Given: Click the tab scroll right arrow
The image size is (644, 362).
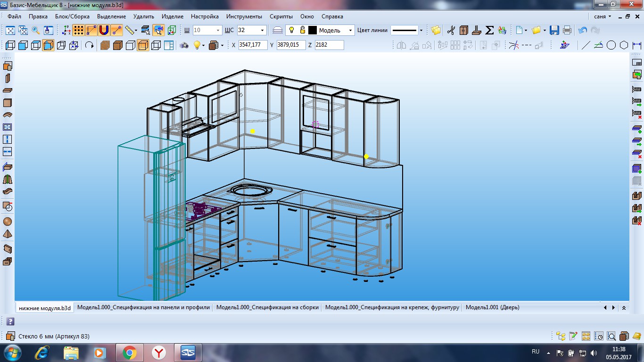Looking at the screenshot, I should point(613,308).
